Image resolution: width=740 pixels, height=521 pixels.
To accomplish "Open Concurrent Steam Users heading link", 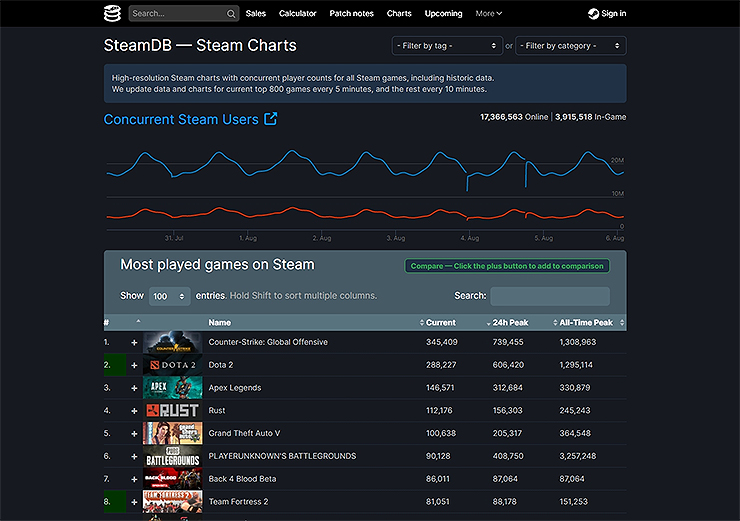I will point(181,119).
